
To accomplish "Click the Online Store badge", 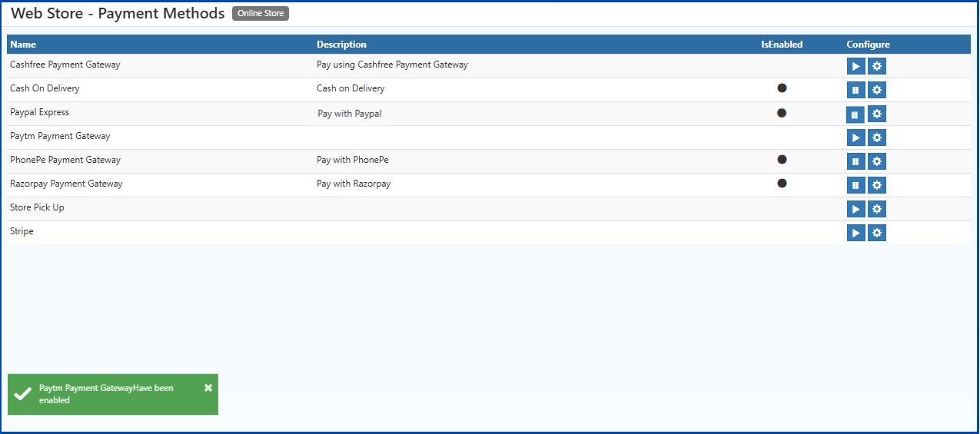I will point(261,14).
